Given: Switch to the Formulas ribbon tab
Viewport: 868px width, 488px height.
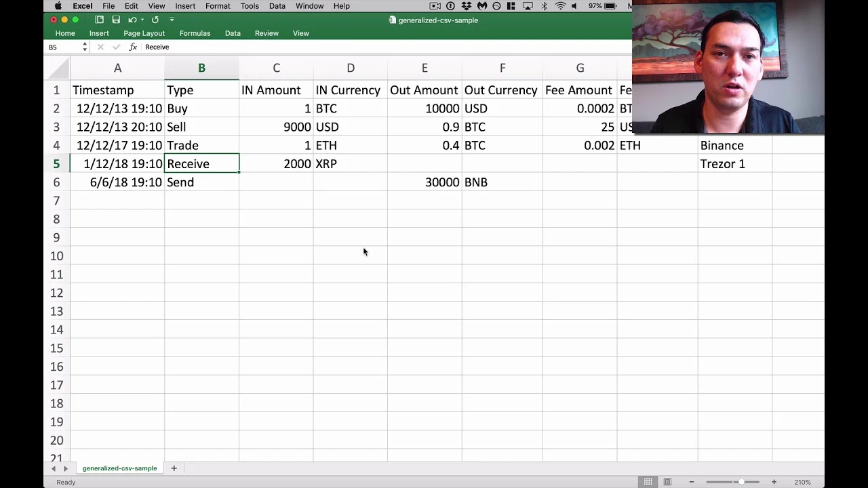Looking at the screenshot, I should 195,33.
